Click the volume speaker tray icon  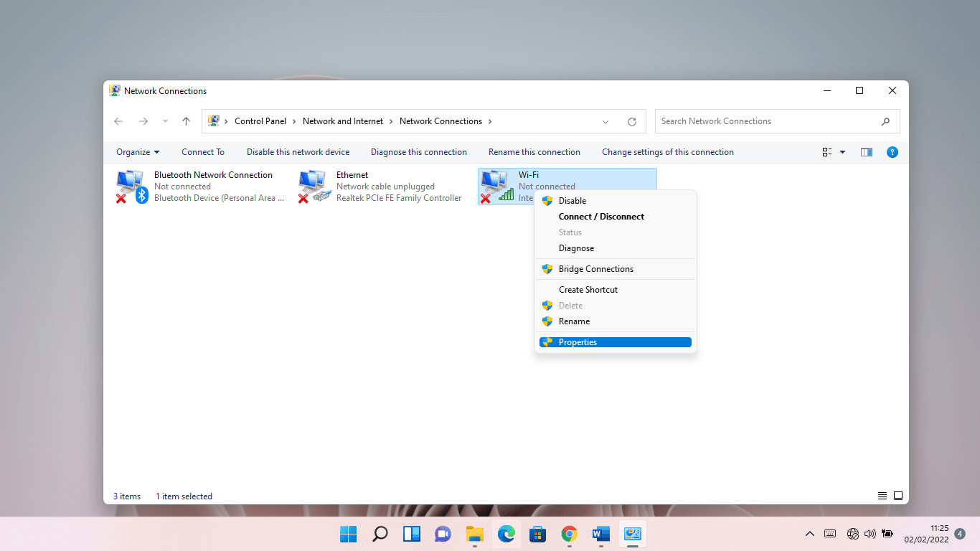pos(870,534)
